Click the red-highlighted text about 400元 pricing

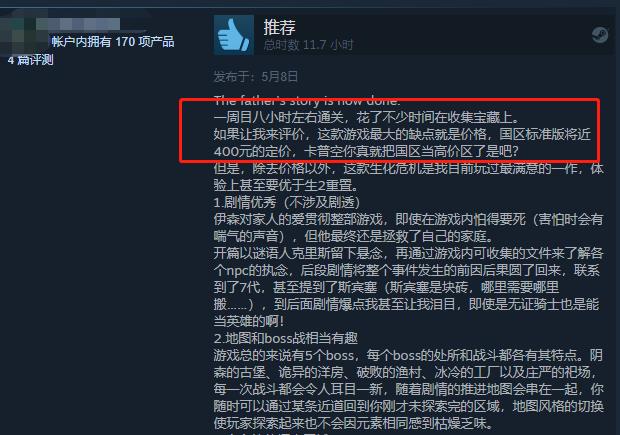point(402,143)
